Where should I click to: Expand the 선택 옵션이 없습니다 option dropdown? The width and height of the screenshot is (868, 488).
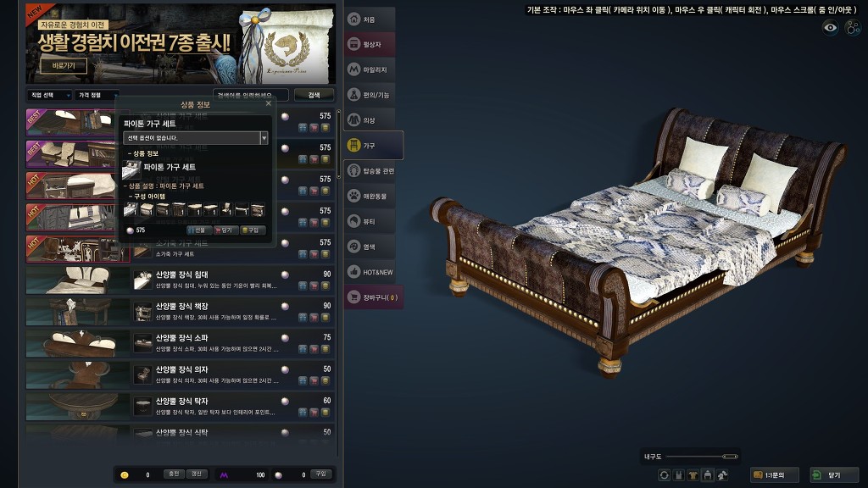point(196,138)
